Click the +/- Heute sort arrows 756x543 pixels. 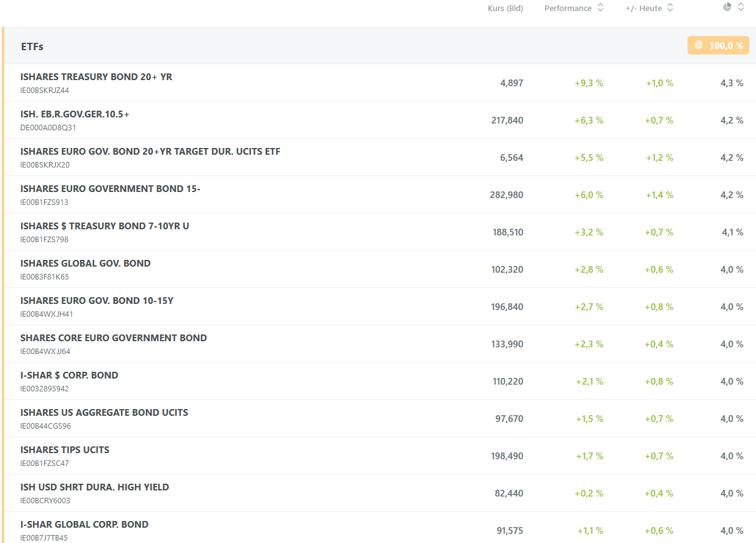(670, 8)
